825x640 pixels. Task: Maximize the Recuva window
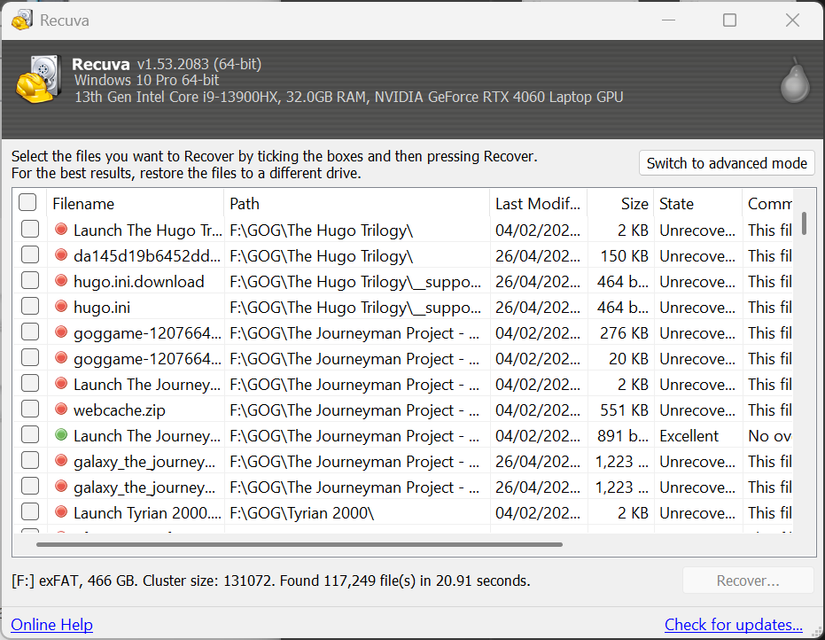tap(729, 20)
